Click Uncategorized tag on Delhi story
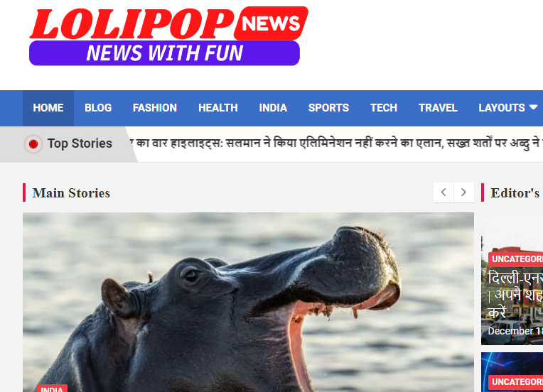Image resolution: width=543 pixels, height=392 pixels. (516, 259)
